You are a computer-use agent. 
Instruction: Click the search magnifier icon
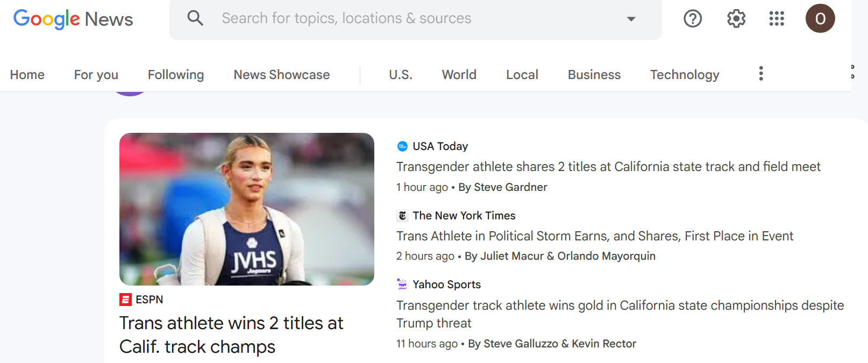(x=195, y=18)
